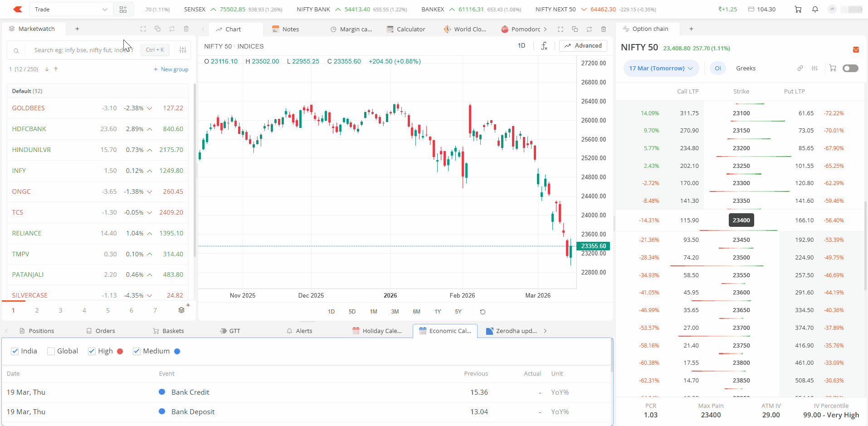This screenshot has height=426, width=868.
Task: Uncheck the India filter checkbox
Action: coord(15,351)
